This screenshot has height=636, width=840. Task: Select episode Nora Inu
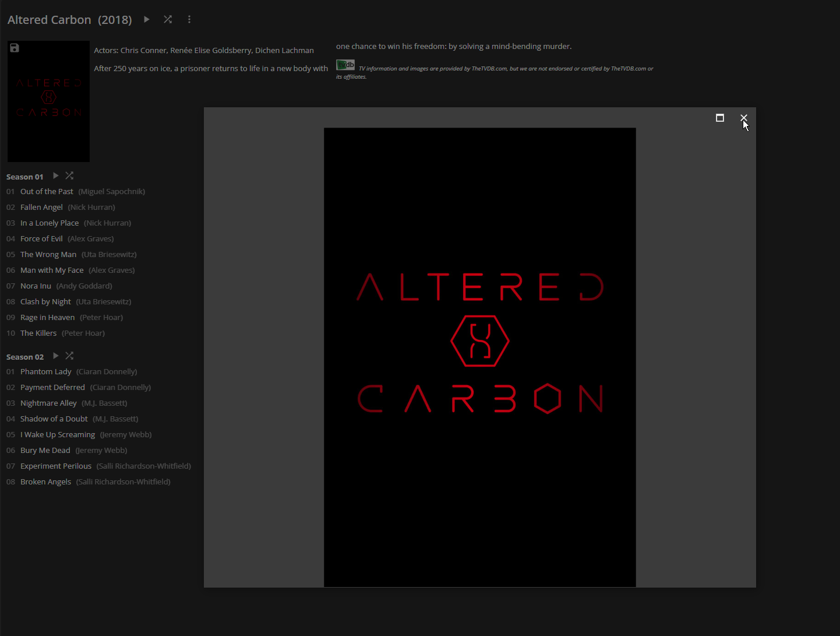pos(36,286)
